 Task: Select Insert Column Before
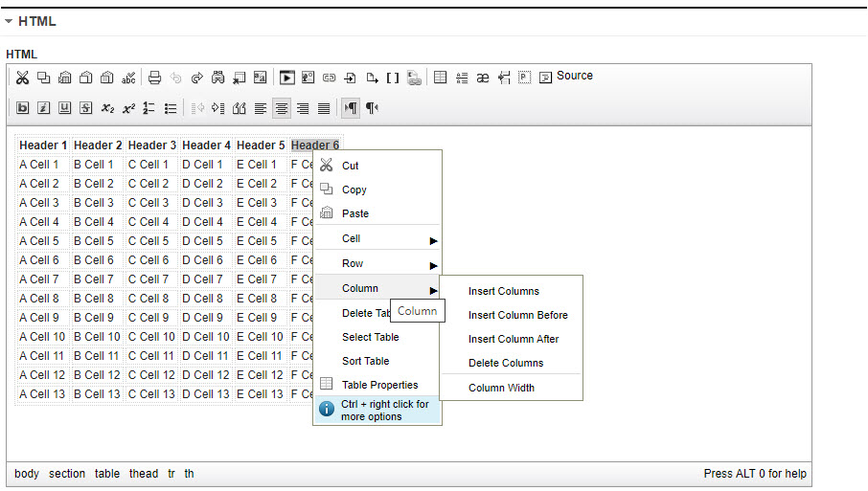pos(512,315)
